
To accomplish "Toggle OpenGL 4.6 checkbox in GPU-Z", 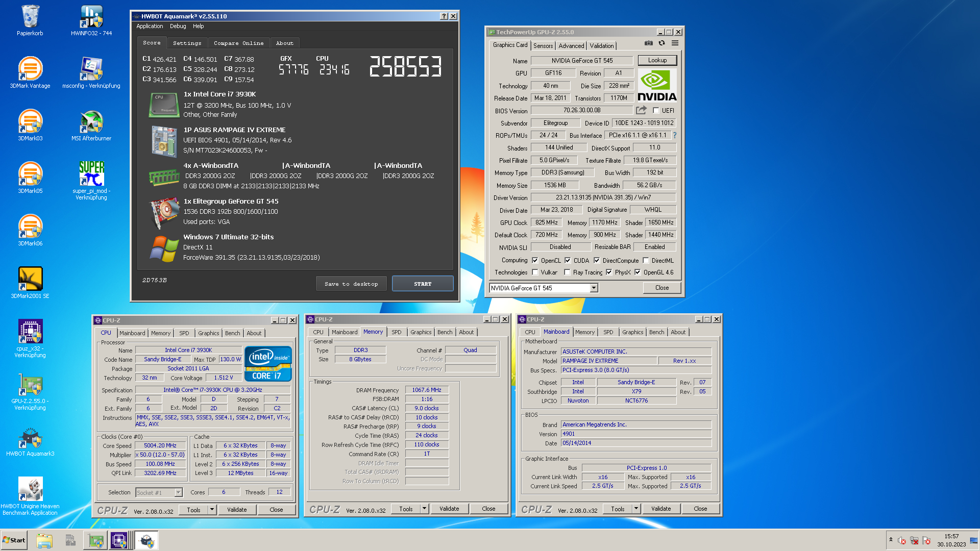I will pyautogui.click(x=638, y=272).
